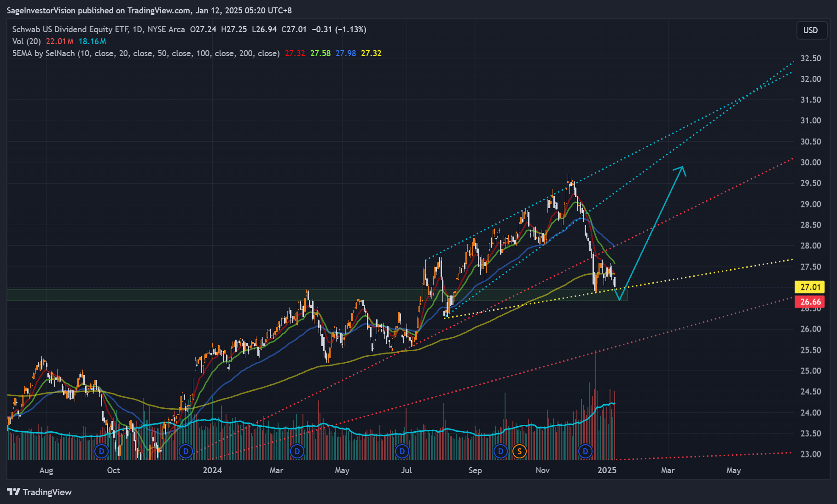The image size is (837, 504).
Task: Click the TradingView logo
Action: pyautogui.click(x=40, y=492)
